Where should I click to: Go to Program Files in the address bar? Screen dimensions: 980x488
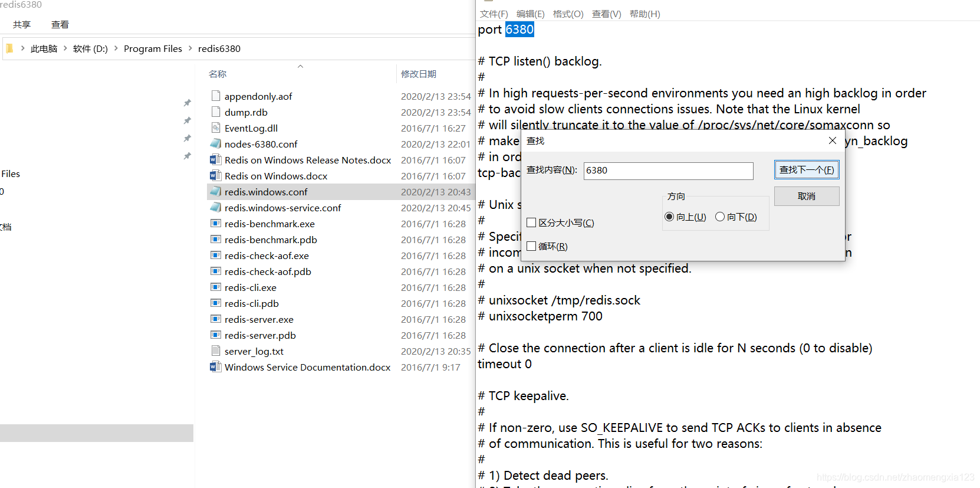(153, 48)
